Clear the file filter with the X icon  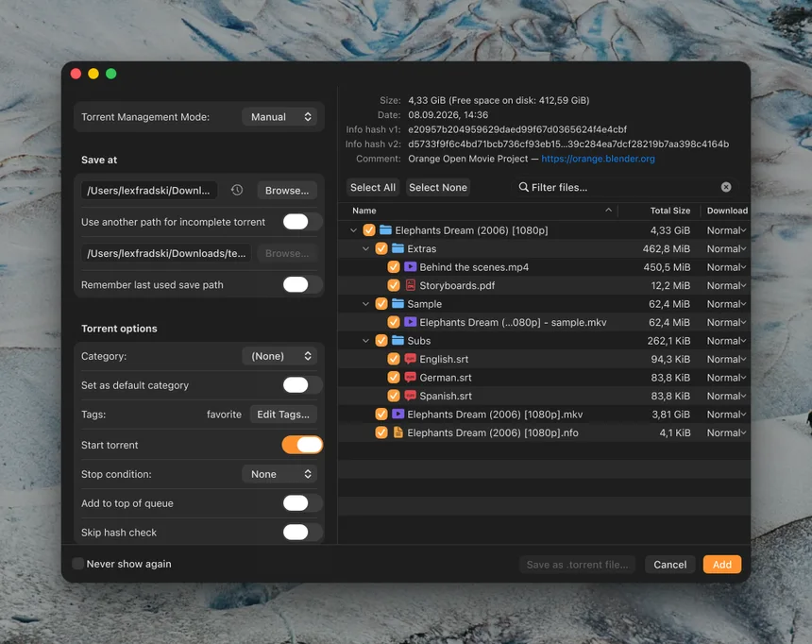(726, 187)
